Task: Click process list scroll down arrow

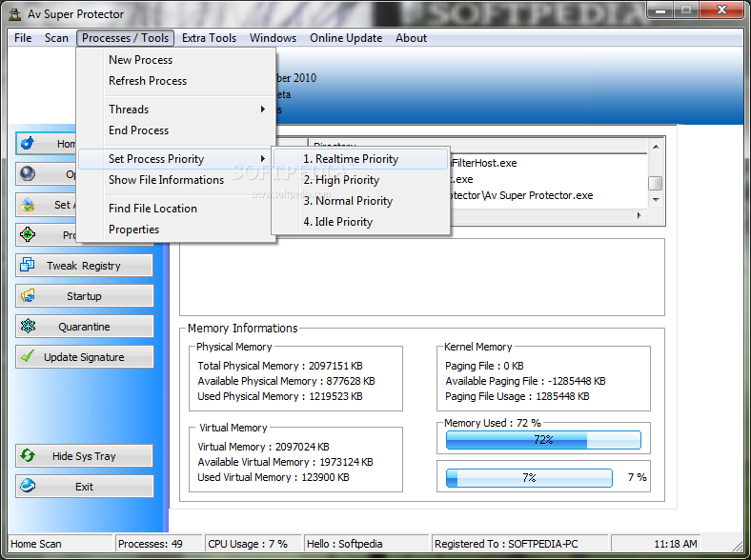Action: pos(656,200)
